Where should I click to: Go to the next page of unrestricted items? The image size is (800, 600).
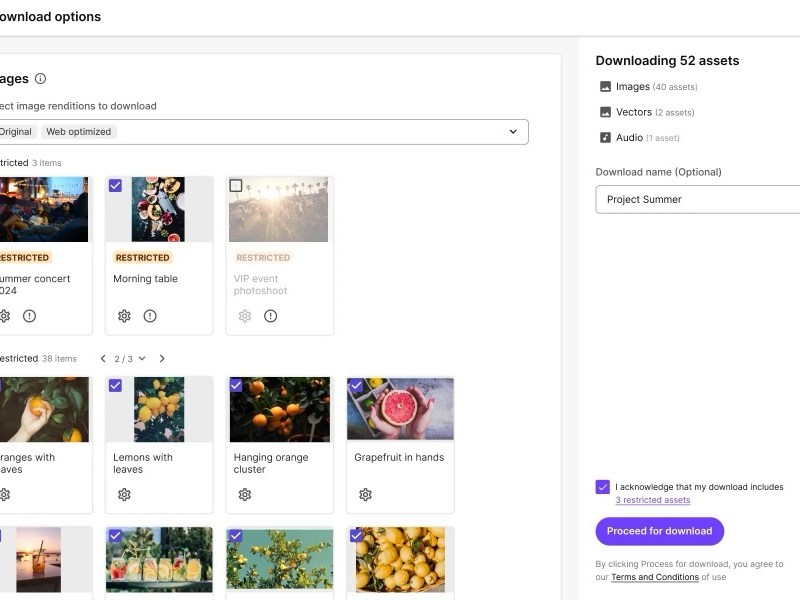pyautogui.click(x=160, y=357)
